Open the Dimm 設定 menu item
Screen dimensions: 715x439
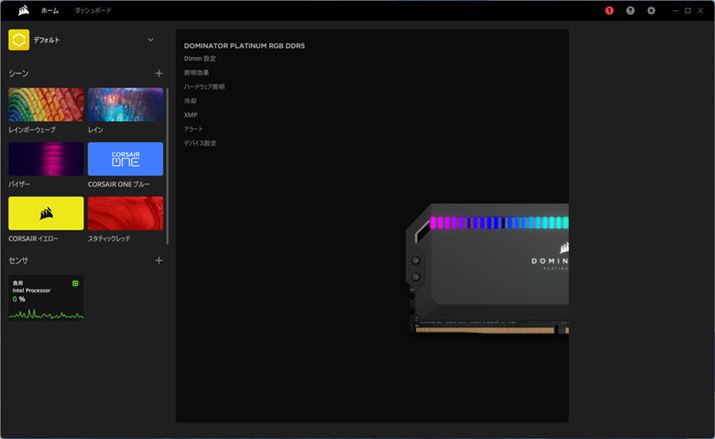[200, 59]
